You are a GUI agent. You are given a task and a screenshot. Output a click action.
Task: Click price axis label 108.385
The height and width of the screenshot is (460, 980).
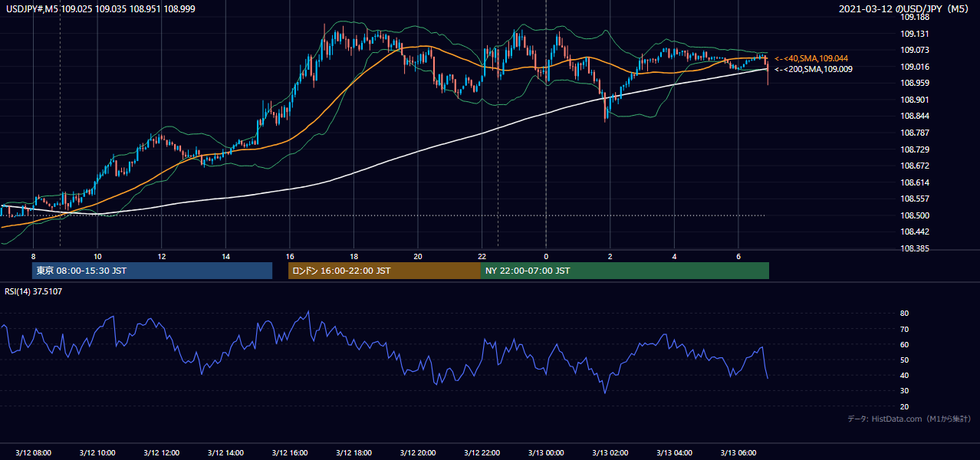915,248
